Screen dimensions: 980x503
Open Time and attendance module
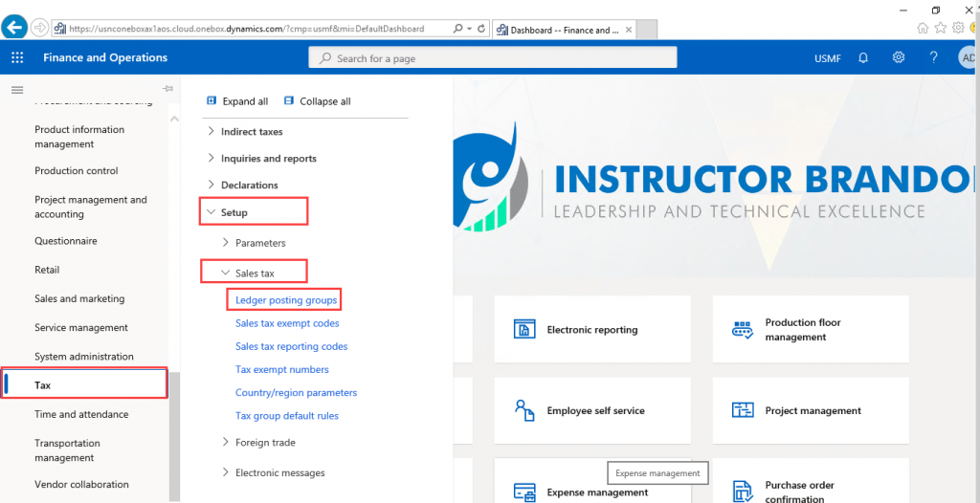coord(81,414)
